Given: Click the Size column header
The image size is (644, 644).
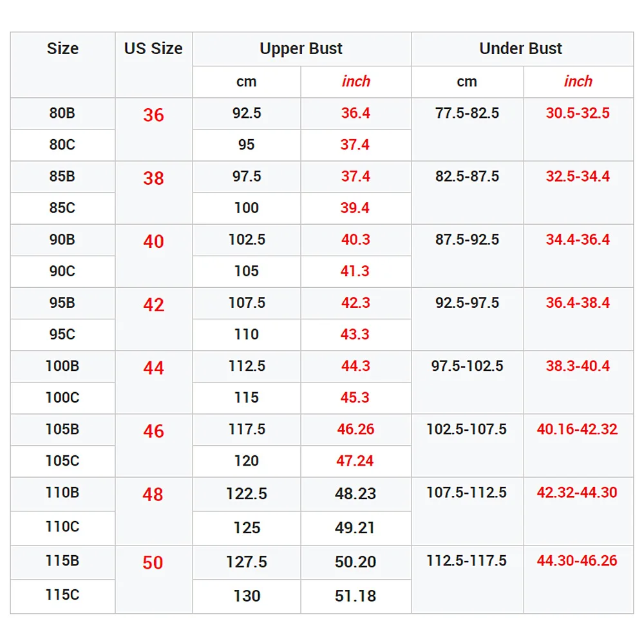Looking at the screenshot, I should pyautogui.click(x=62, y=49).
